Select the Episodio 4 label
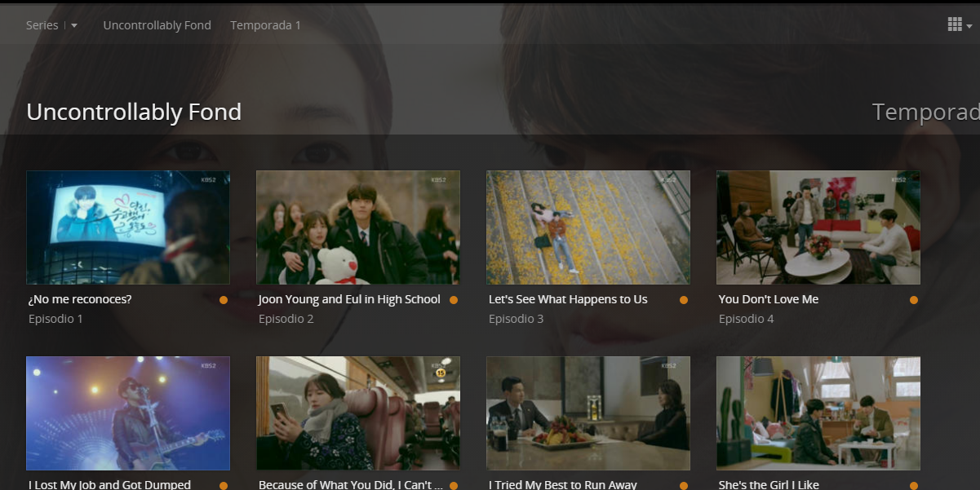Viewport: 980px width, 490px height. point(747,319)
